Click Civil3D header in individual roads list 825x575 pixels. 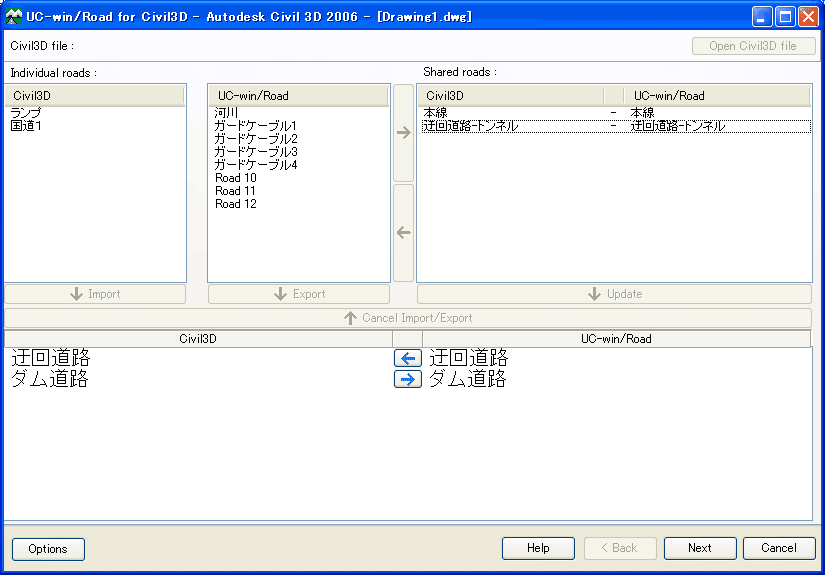tap(95, 96)
